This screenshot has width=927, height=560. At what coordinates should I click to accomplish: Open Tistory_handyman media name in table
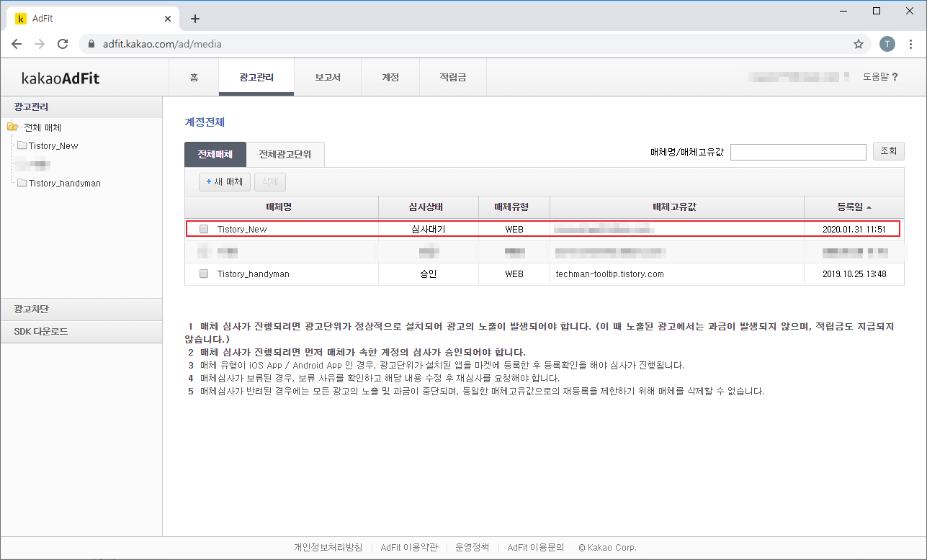tap(254, 274)
